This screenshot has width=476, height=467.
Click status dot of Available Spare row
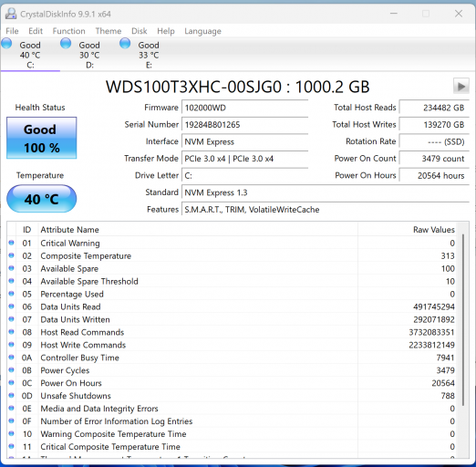click(x=11, y=268)
